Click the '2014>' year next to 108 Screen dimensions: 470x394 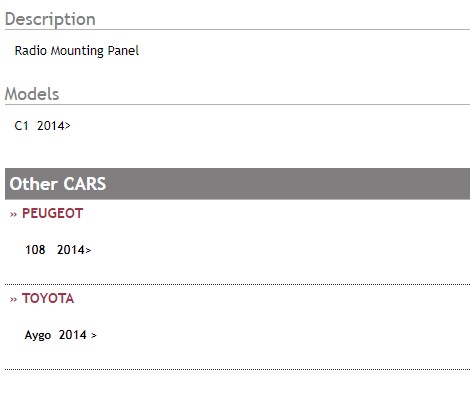[74, 250]
